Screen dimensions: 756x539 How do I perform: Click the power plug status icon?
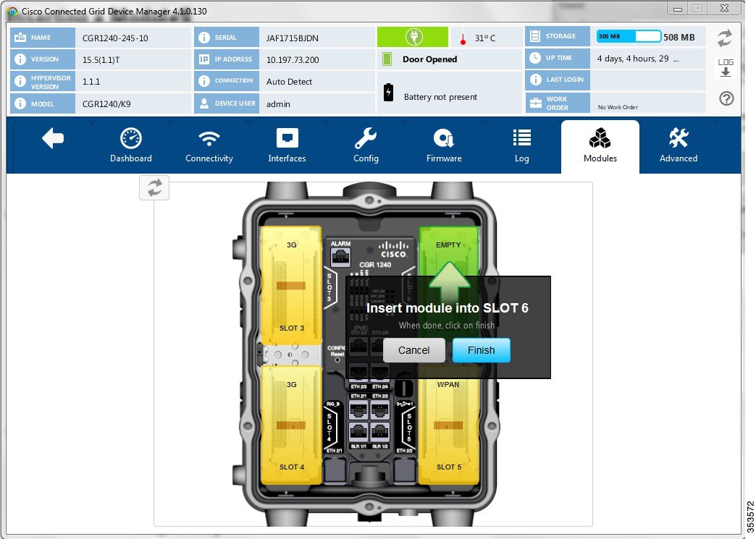413,37
